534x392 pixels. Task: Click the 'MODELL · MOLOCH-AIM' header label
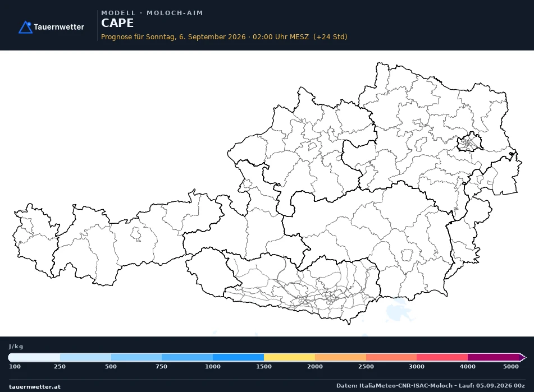(x=152, y=13)
